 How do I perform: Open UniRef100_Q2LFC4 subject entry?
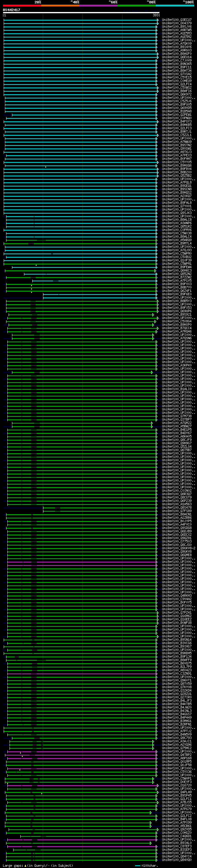point(176,84)
